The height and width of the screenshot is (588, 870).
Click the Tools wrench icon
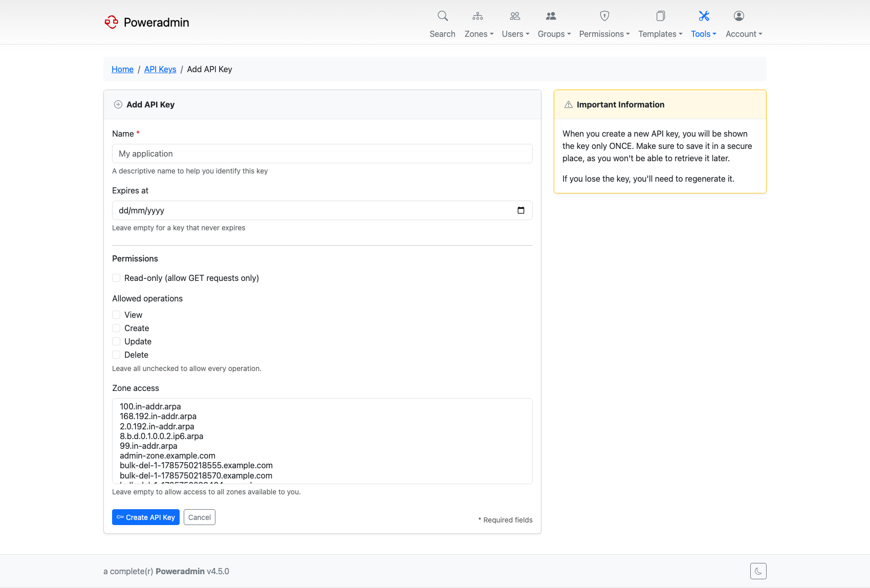704,16
